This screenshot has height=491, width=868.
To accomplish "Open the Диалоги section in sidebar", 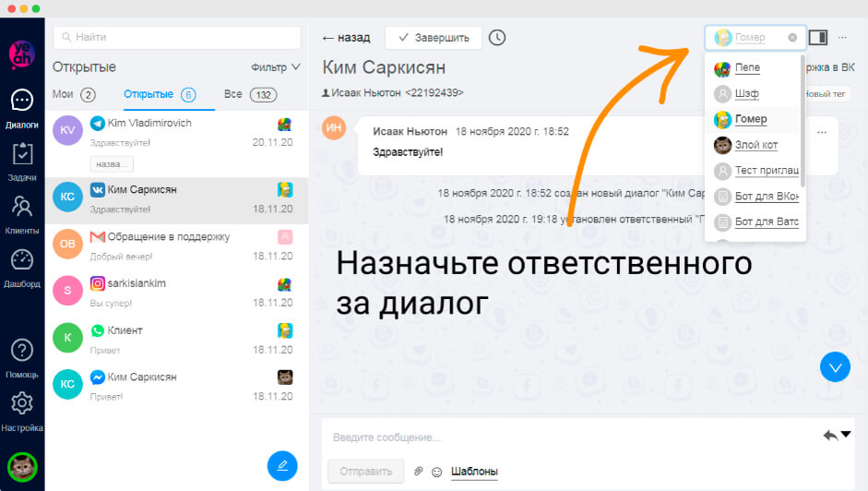I will click(21, 109).
